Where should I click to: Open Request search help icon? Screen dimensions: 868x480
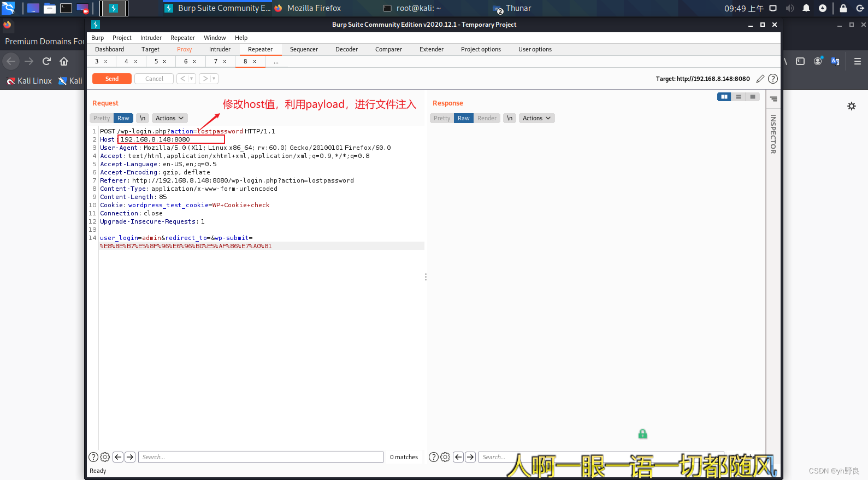pos(93,457)
